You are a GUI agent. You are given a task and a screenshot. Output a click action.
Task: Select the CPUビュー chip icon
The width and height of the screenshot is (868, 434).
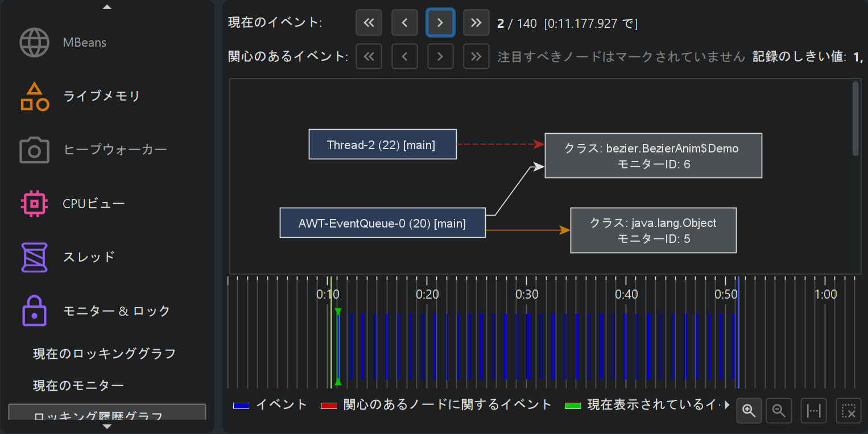coord(35,204)
